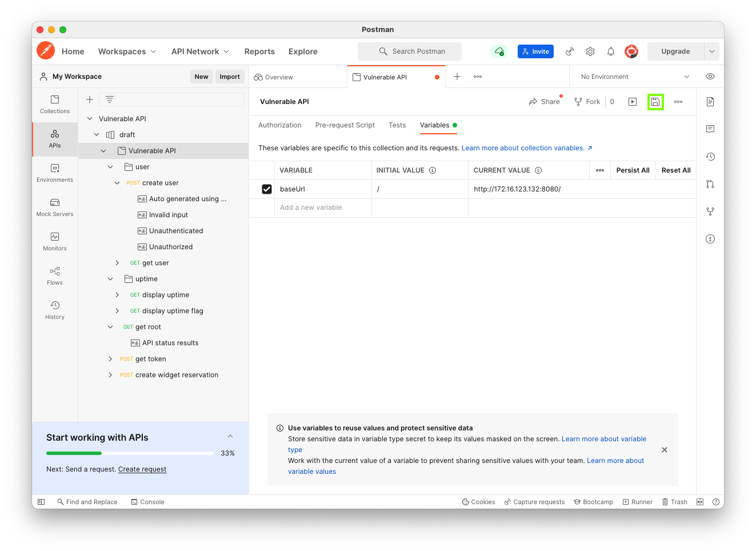Image resolution: width=756 pixels, height=551 pixels.
Task: Click the Run collection play icon
Action: (633, 102)
